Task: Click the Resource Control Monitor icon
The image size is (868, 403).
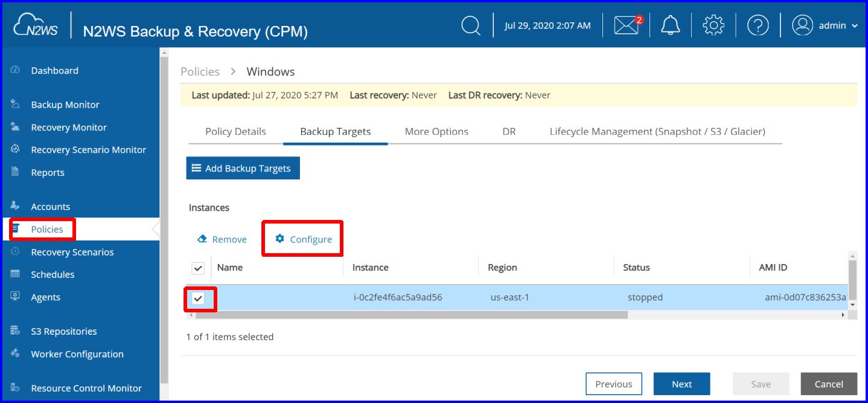Action: (x=16, y=388)
